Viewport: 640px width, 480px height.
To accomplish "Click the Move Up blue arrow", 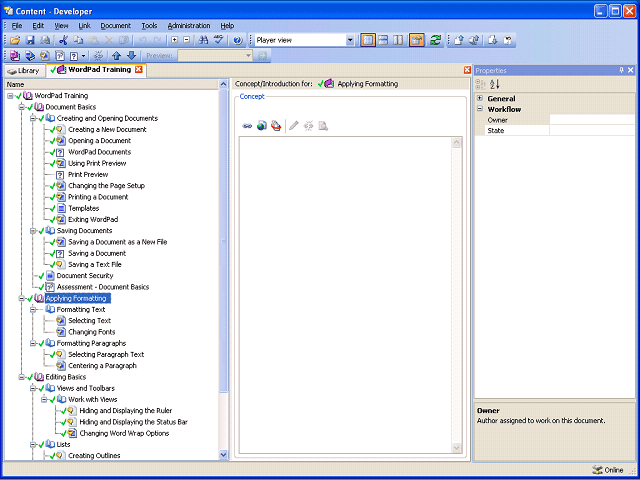I will click(x=116, y=56).
